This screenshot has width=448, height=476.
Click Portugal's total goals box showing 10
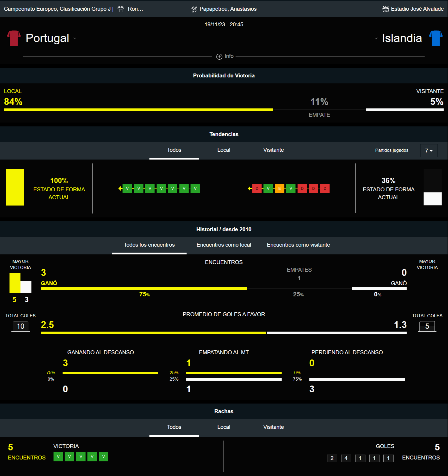21,326
